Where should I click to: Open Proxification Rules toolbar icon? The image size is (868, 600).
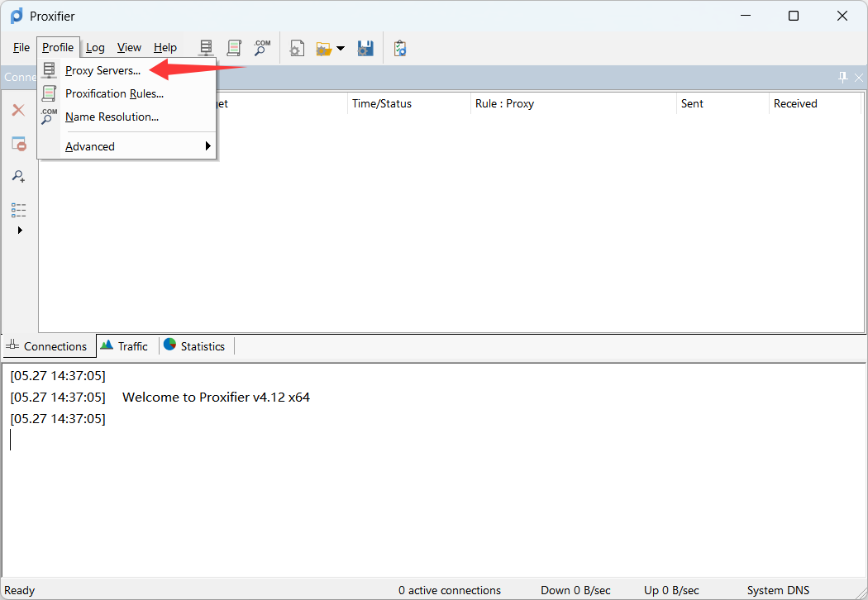(x=234, y=48)
